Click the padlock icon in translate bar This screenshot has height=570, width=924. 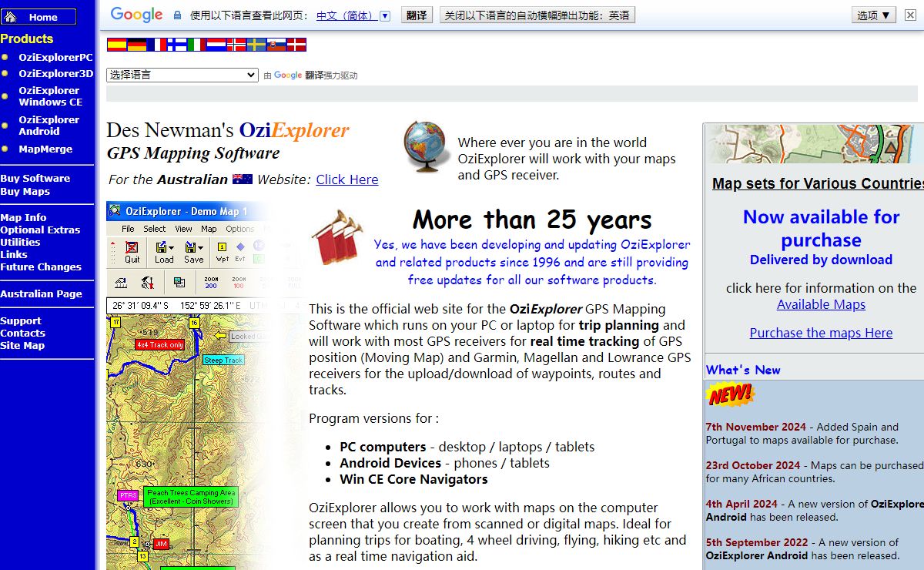point(178,15)
